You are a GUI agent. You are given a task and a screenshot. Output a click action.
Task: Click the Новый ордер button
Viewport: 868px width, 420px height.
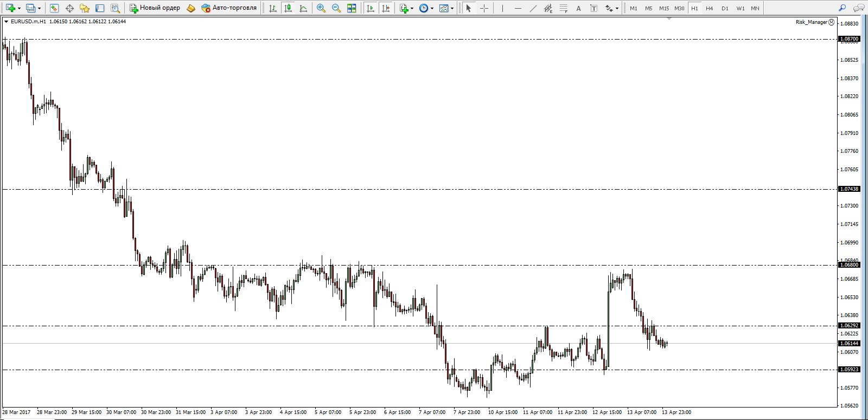coord(155,8)
